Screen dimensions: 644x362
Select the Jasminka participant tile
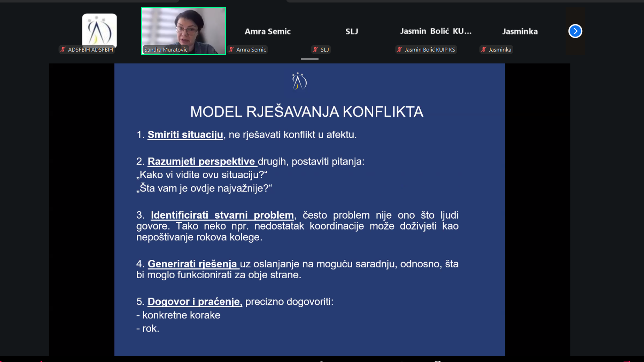click(520, 32)
